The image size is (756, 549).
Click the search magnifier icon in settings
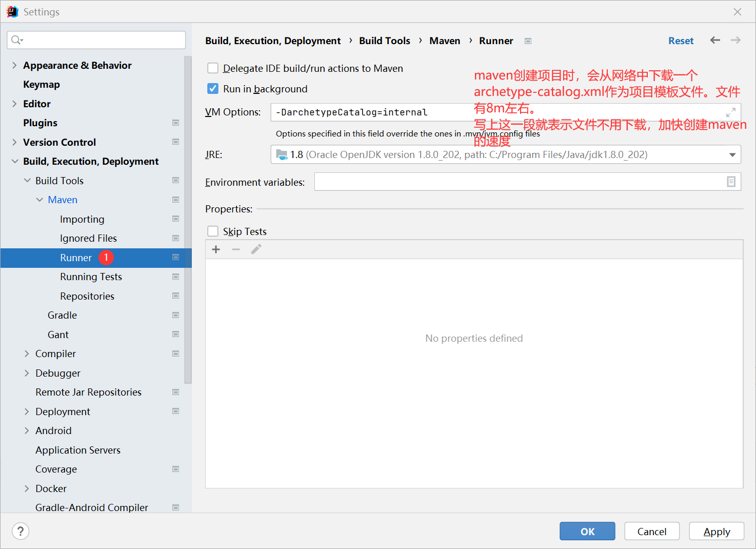click(x=16, y=40)
